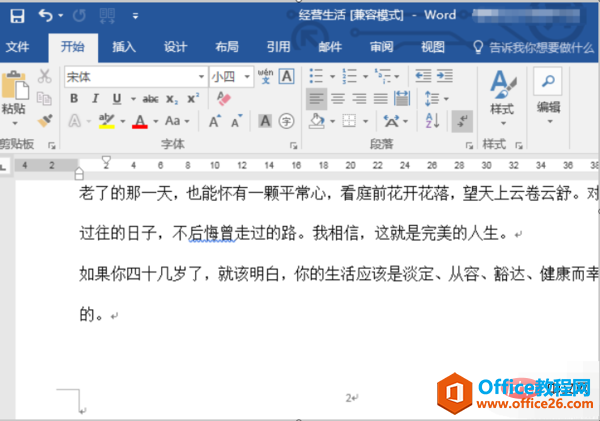
Task: Apply red font color
Action: (140, 121)
